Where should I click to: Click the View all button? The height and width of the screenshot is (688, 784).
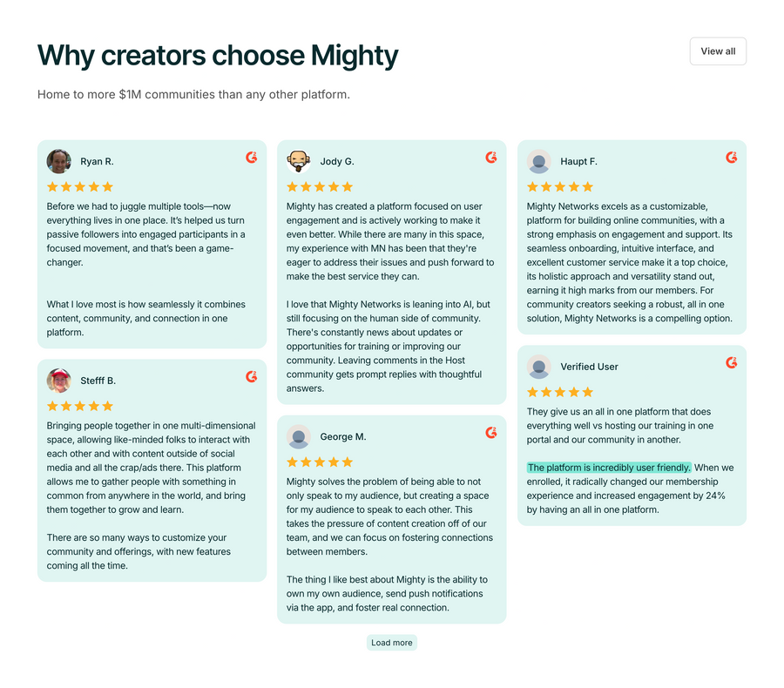[717, 51]
